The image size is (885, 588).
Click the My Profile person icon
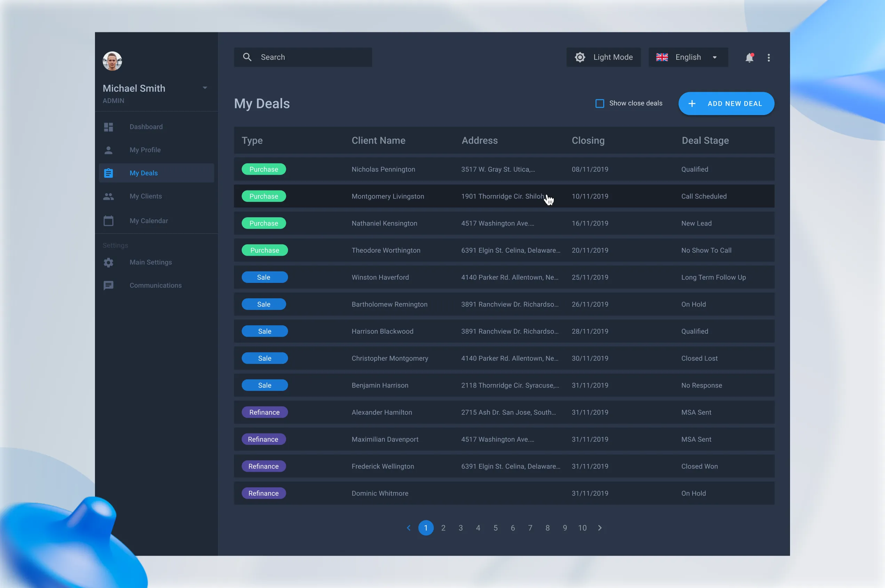[x=109, y=150]
